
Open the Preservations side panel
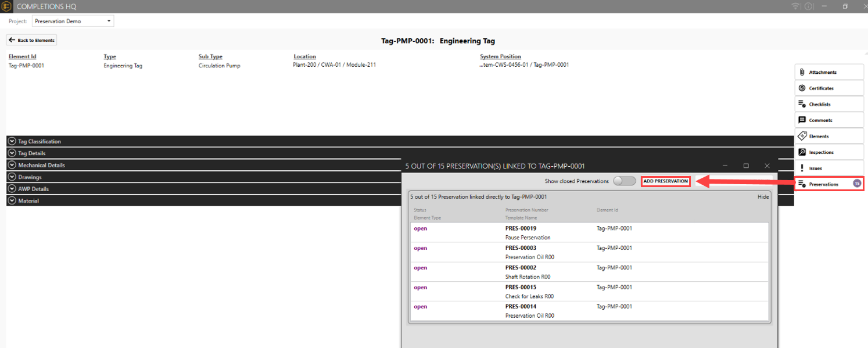tap(829, 184)
